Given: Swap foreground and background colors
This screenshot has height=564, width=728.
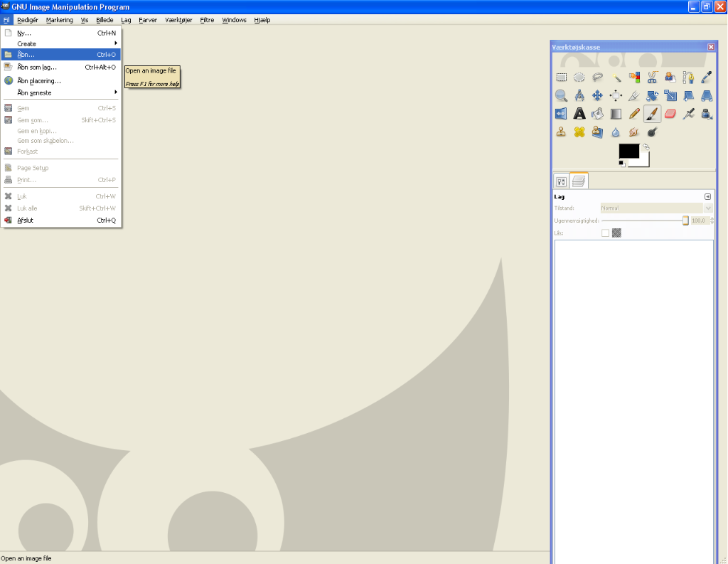Looking at the screenshot, I should (x=646, y=147).
